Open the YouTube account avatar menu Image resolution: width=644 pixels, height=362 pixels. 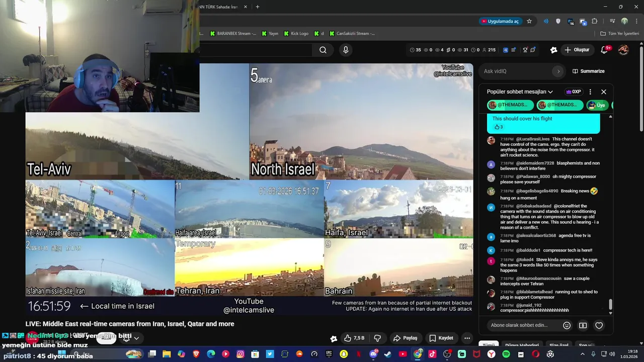623,50
